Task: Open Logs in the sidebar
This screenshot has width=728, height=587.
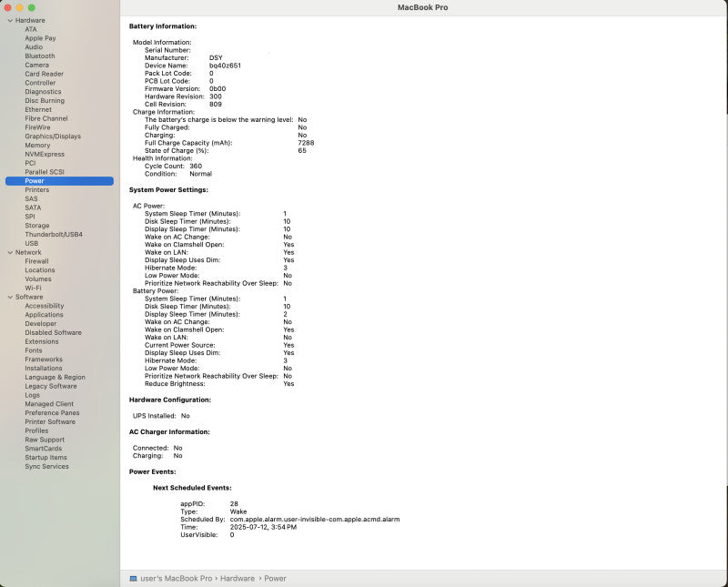Action: coord(33,395)
